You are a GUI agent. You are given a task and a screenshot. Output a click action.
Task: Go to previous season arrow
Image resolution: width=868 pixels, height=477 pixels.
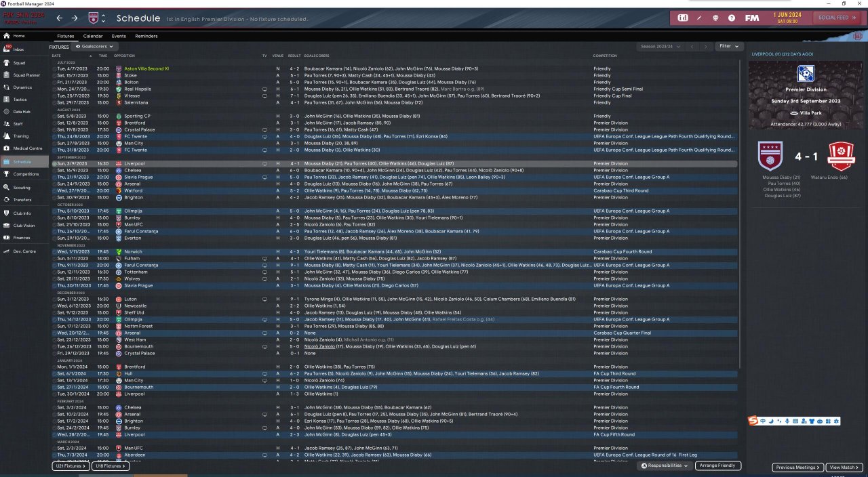point(692,46)
